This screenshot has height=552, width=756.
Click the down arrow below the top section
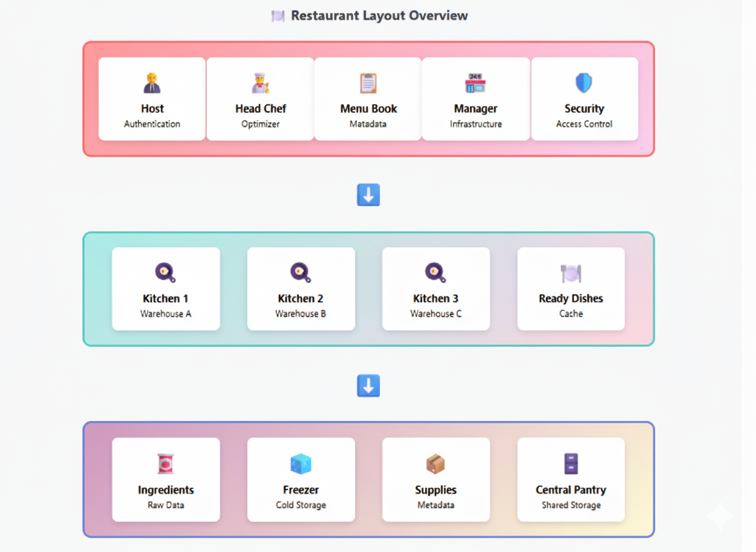pyautogui.click(x=368, y=195)
